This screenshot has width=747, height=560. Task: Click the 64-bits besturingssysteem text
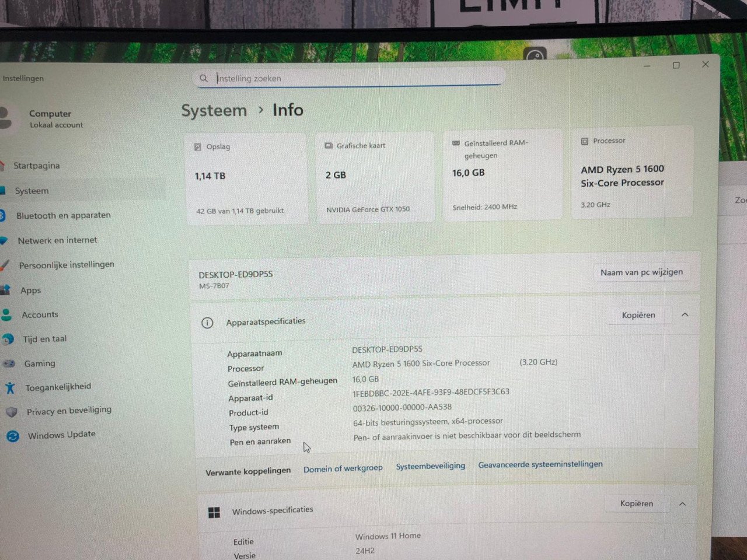click(428, 421)
